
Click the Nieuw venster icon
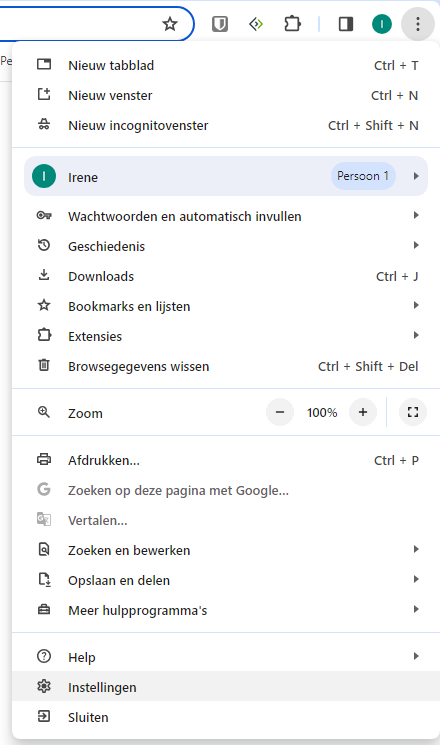coord(44,94)
